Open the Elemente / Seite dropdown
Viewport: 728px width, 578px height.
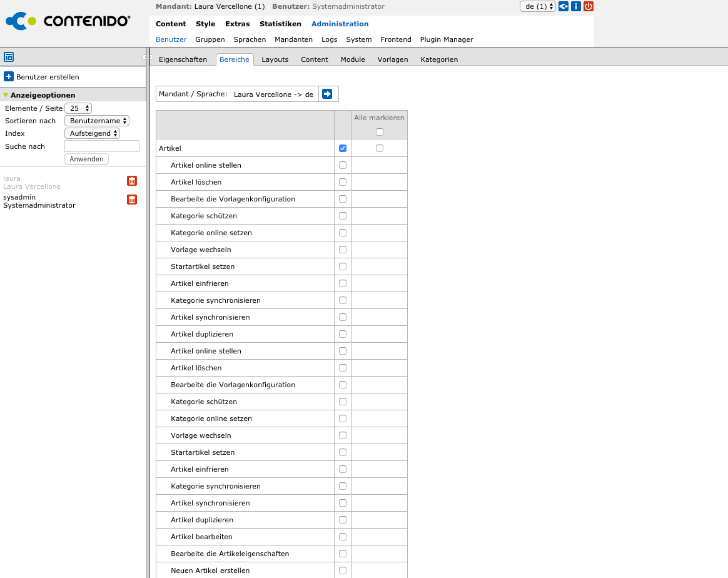click(x=78, y=108)
